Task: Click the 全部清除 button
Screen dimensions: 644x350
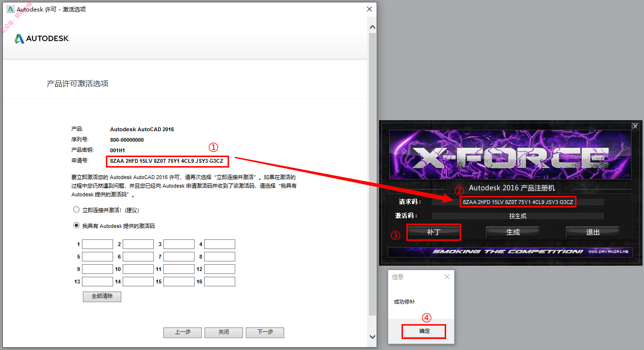Action: point(102,296)
